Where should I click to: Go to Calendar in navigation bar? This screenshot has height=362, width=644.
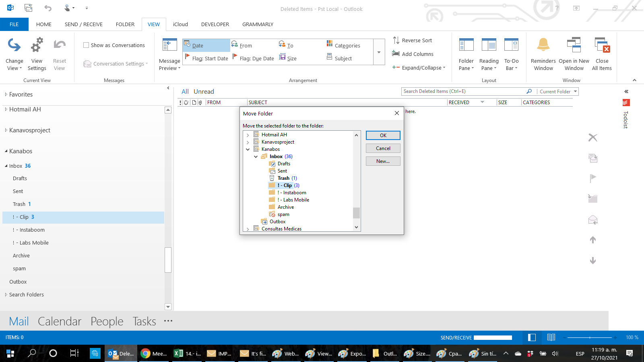[60, 321]
